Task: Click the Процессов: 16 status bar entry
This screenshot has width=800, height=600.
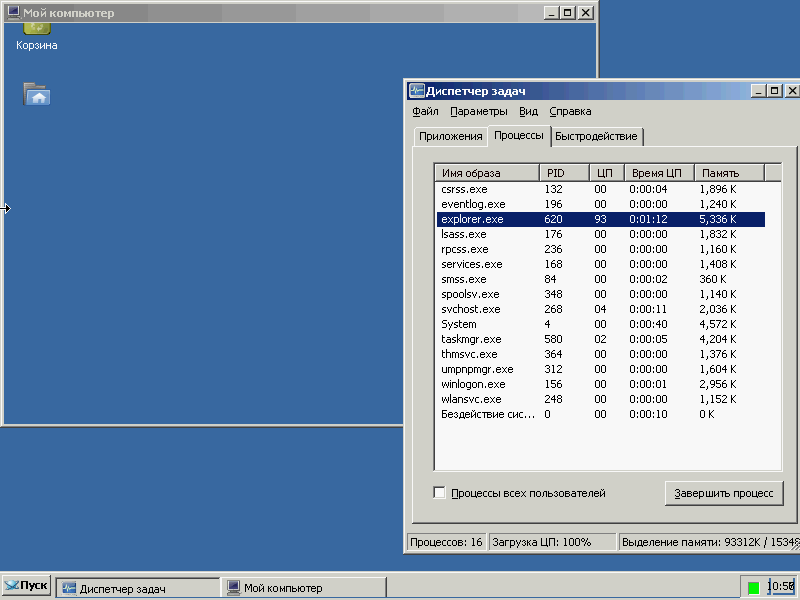Action: (446, 542)
